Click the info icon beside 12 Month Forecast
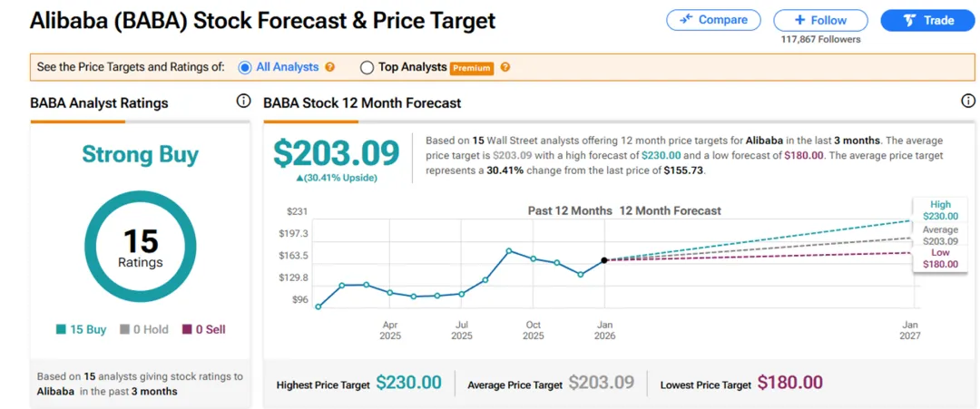The width and height of the screenshot is (980, 409). point(968,102)
